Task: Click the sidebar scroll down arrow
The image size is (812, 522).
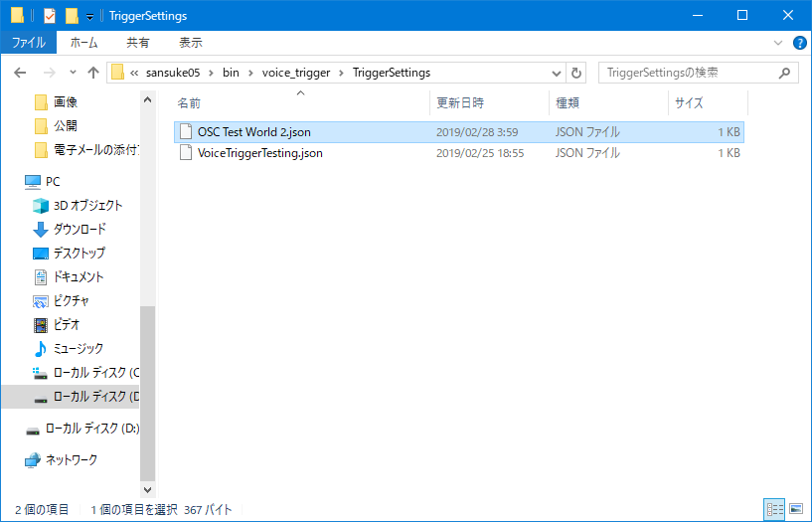Action: pyautogui.click(x=147, y=489)
